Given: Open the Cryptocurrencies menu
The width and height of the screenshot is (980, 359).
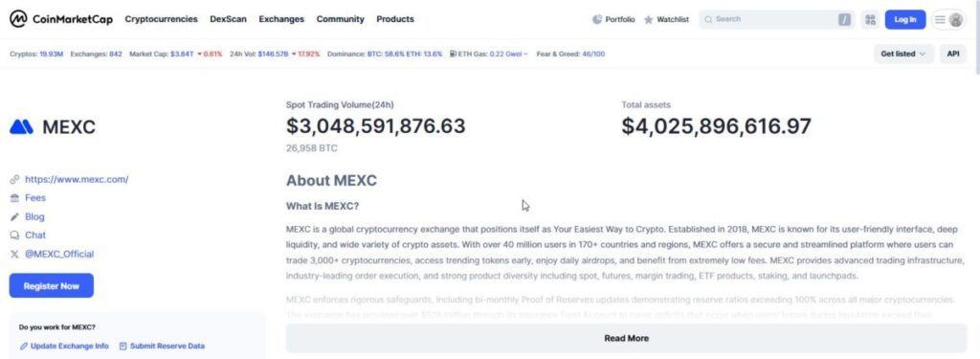Looking at the screenshot, I should click(161, 19).
